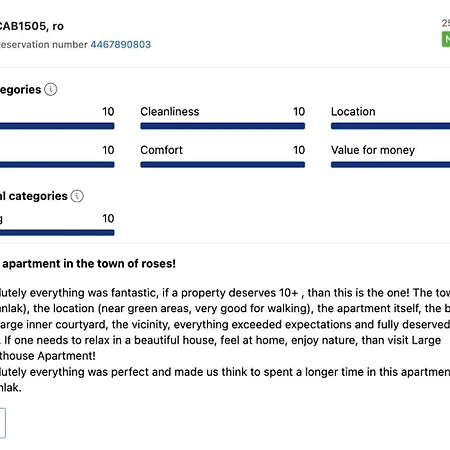Select the Location category label

tap(353, 111)
